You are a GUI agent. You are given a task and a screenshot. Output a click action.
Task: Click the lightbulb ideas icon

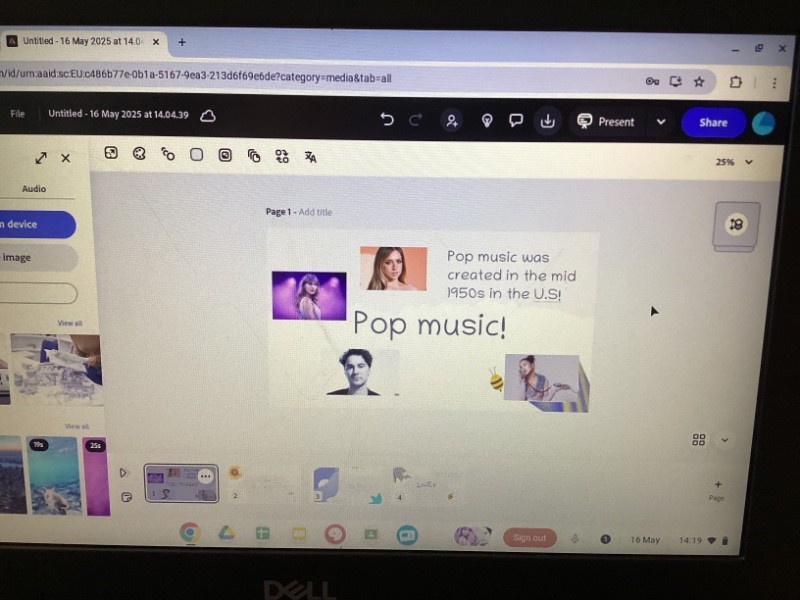click(487, 121)
